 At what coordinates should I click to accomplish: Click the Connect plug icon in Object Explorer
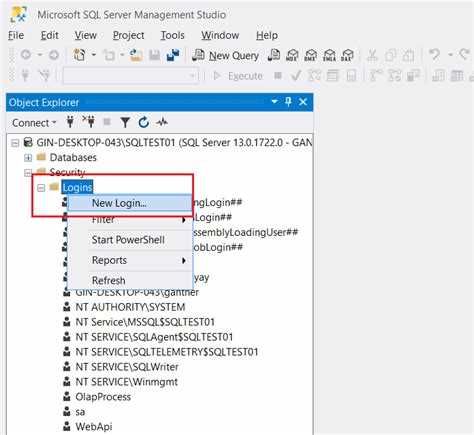pos(70,122)
